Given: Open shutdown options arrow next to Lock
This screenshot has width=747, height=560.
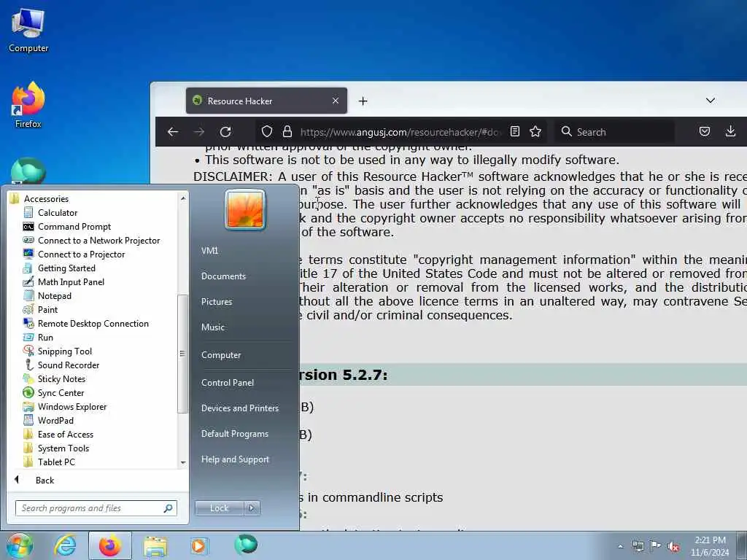Looking at the screenshot, I should click(252, 508).
